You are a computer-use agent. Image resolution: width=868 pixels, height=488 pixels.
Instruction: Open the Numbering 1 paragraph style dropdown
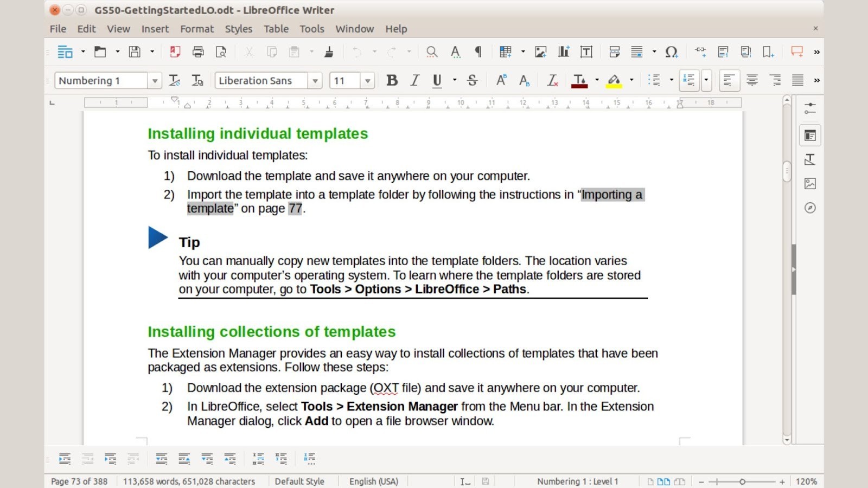point(155,80)
